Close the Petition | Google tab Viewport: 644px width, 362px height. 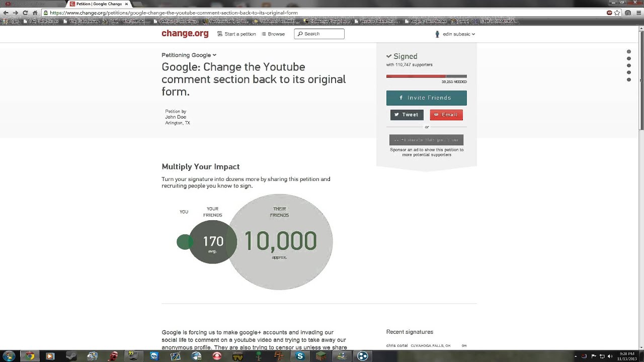point(126,4)
